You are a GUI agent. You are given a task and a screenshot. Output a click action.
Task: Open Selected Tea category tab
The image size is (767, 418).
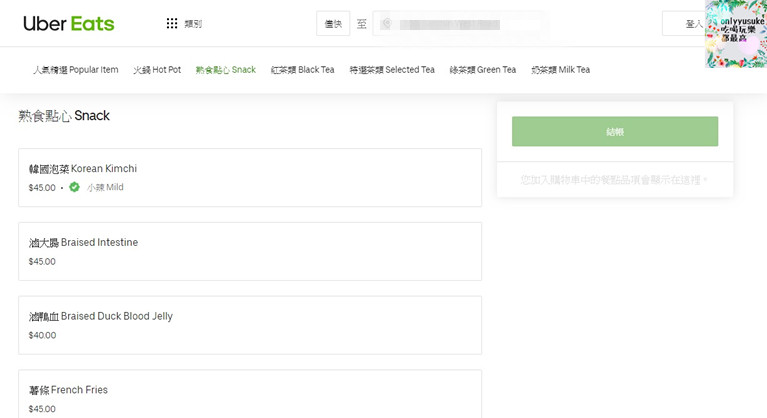coord(392,70)
